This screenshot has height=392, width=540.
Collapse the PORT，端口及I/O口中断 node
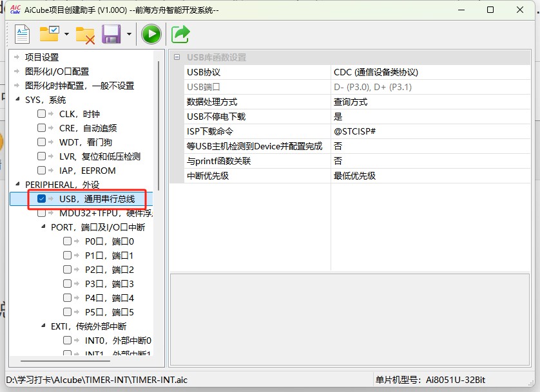[43, 227]
